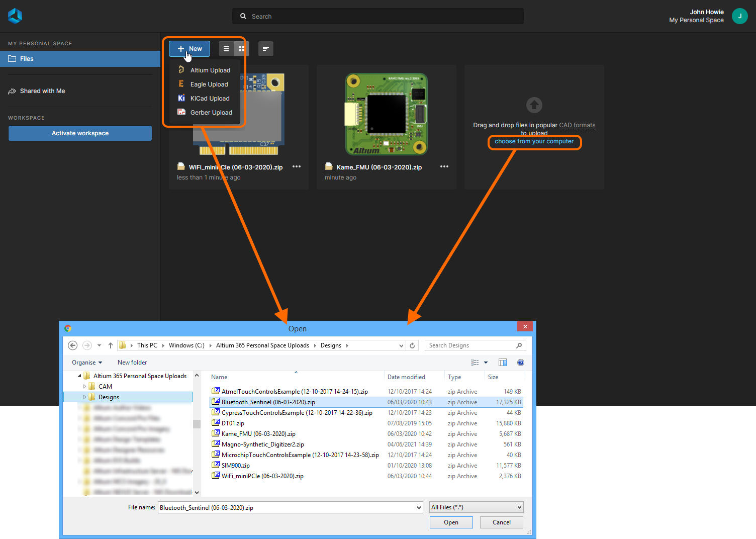Go back in the Open dialog
Image resolution: width=756 pixels, height=539 pixels.
(73, 345)
